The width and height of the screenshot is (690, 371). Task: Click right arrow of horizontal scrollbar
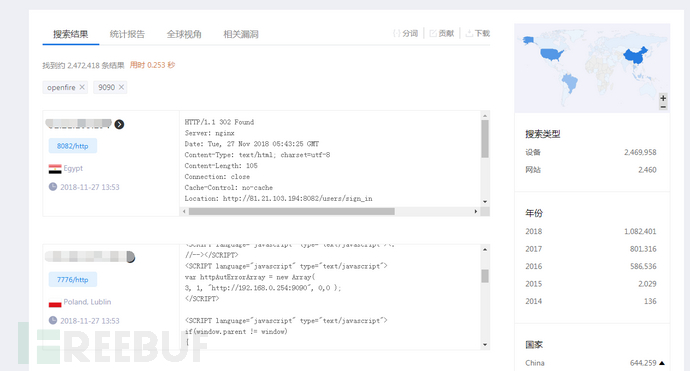coord(475,212)
